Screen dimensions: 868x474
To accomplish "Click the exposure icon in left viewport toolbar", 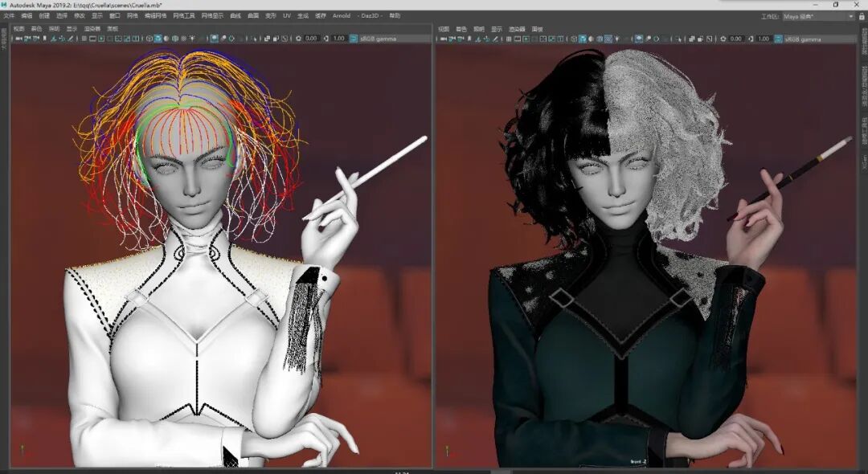I will (298, 39).
